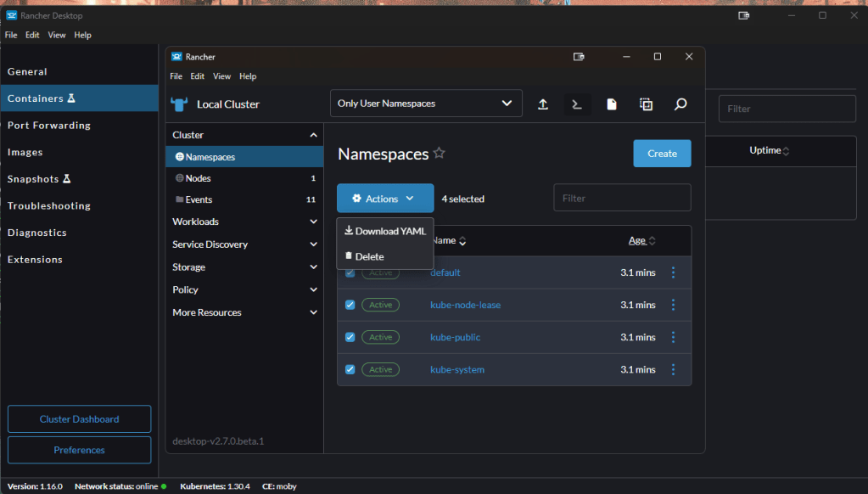The width and height of the screenshot is (868, 494).
Task: Click the Create namespace button
Action: (x=662, y=154)
